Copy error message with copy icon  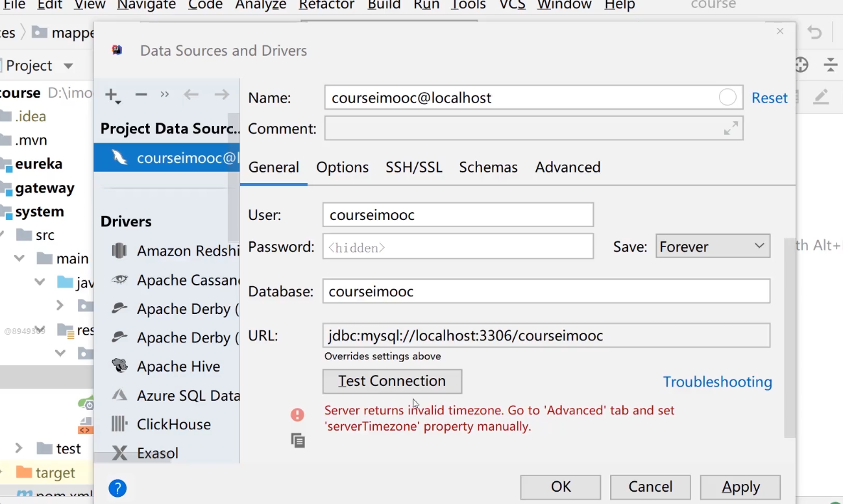(298, 441)
